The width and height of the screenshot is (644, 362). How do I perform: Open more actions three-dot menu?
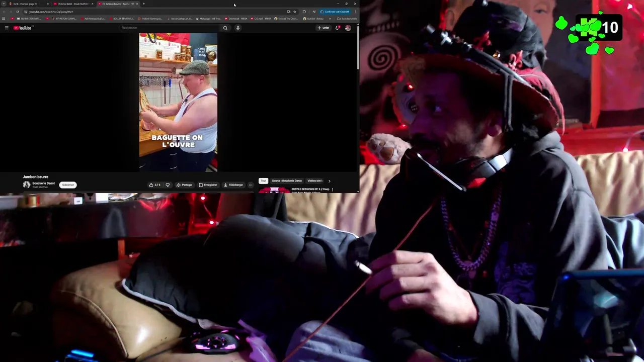click(251, 185)
